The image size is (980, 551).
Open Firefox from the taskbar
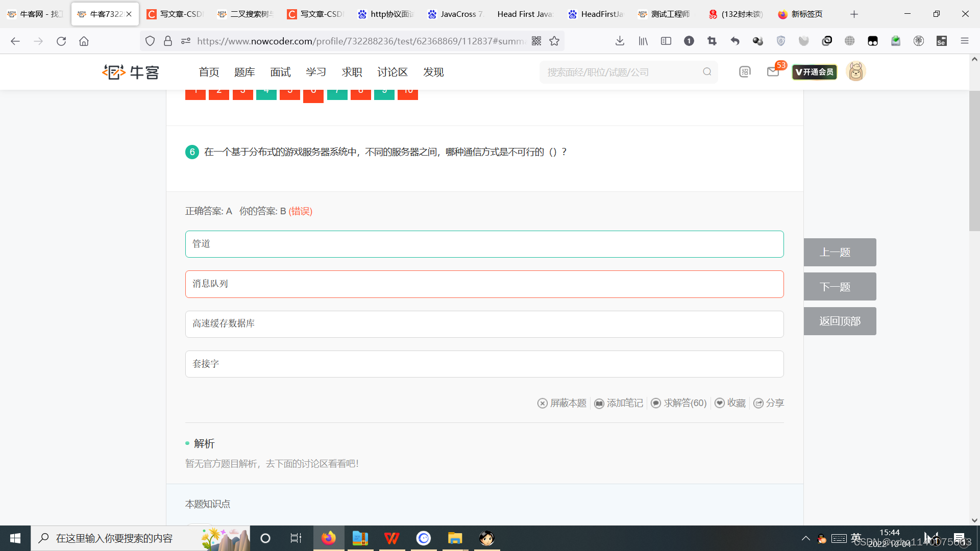pos(329,538)
